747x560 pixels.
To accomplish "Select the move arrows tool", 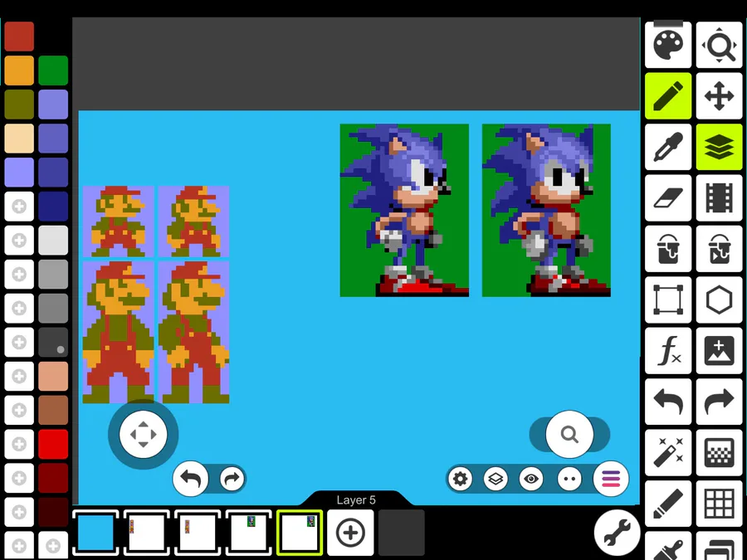I will click(x=719, y=95).
